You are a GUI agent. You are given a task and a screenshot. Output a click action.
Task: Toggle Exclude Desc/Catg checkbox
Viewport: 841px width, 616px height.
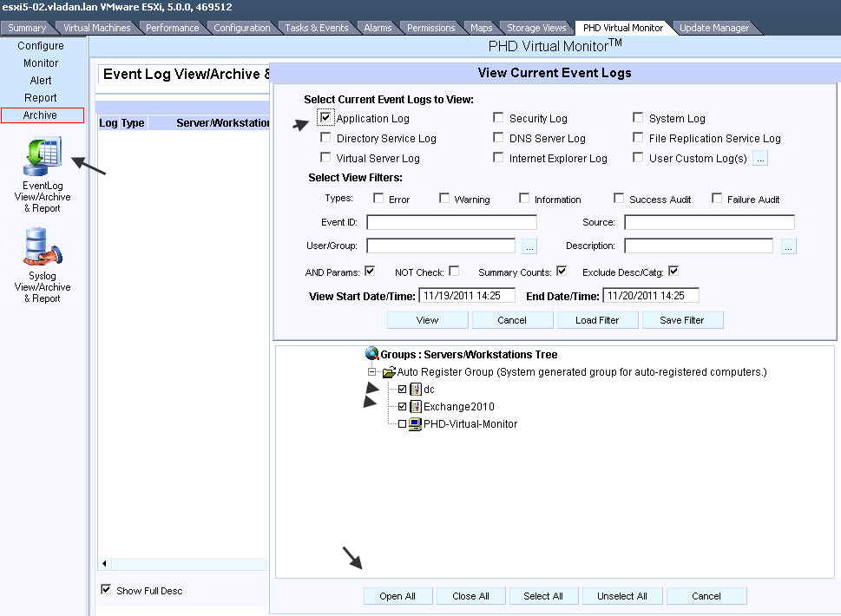coord(673,272)
